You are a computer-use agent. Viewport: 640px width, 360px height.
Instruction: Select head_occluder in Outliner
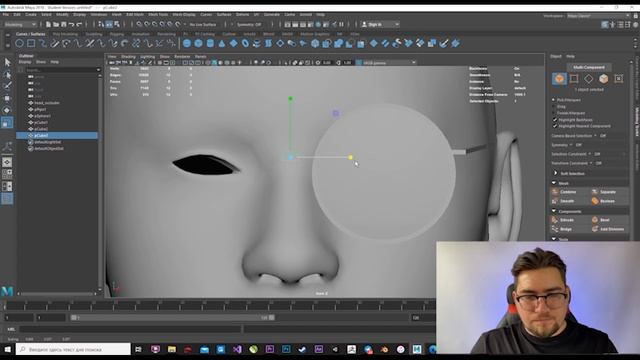pyautogui.click(x=47, y=103)
